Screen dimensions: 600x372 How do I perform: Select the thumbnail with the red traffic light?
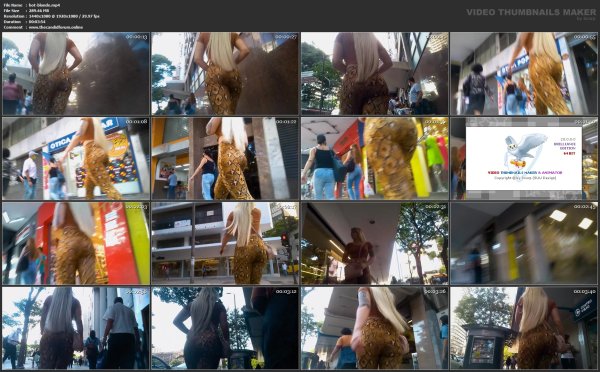tap(225, 243)
